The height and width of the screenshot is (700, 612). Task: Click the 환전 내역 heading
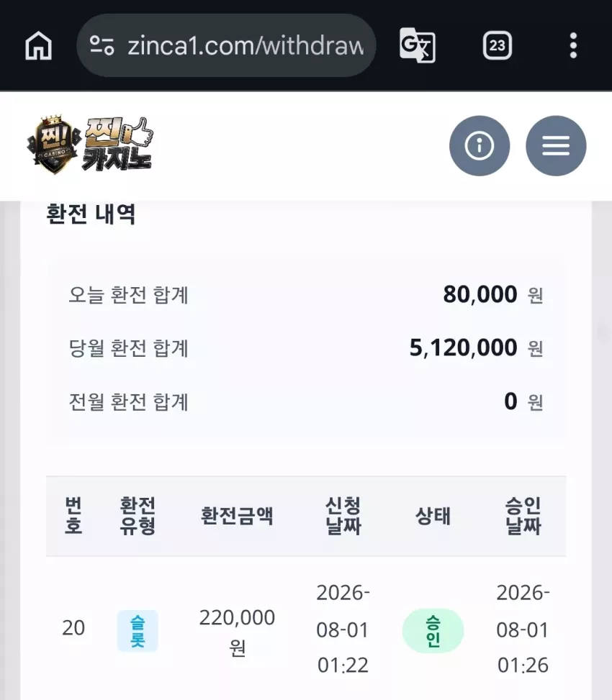(91, 214)
